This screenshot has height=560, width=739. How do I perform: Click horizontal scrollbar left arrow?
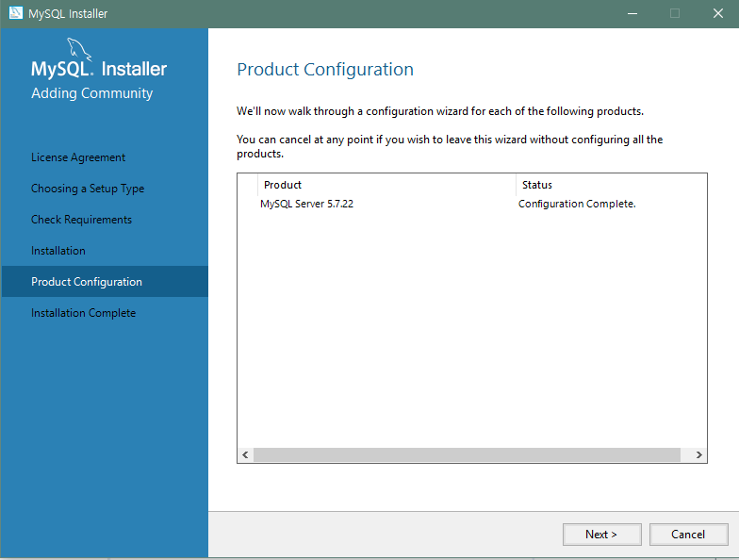coord(245,454)
